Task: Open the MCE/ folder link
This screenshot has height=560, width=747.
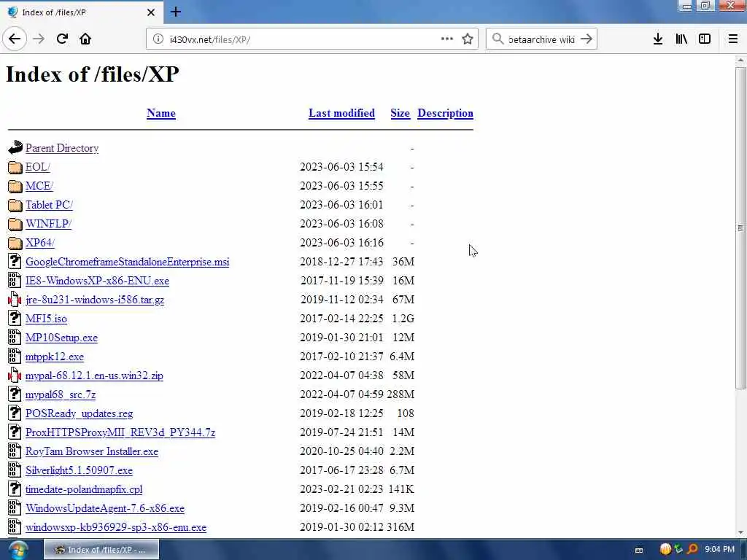Action: [39, 186]
